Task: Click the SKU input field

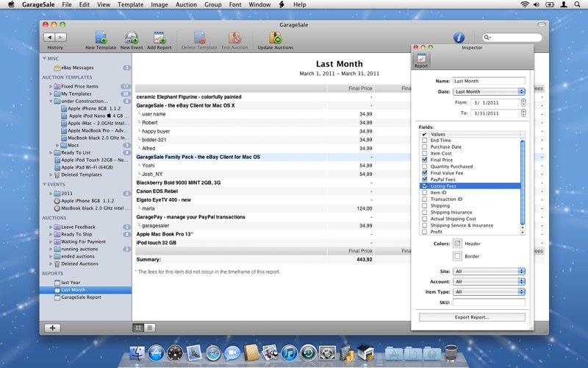Action: pyautogui.click(x=489, y=302)
